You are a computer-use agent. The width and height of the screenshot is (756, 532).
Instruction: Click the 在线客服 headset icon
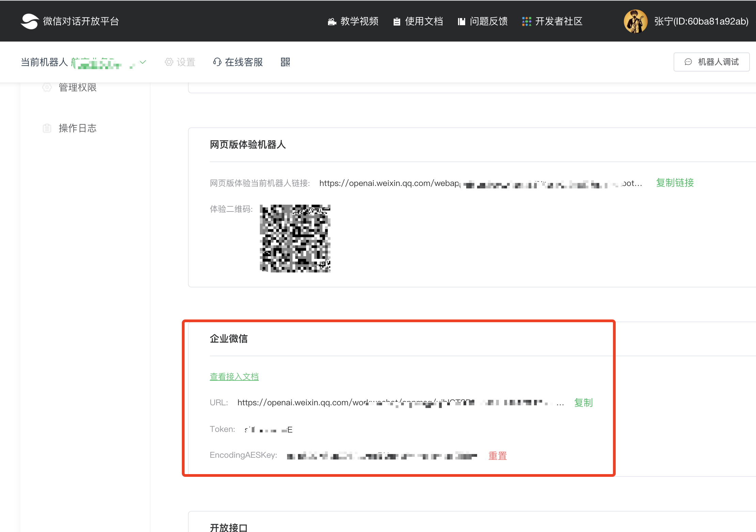[x=217, y=62]
